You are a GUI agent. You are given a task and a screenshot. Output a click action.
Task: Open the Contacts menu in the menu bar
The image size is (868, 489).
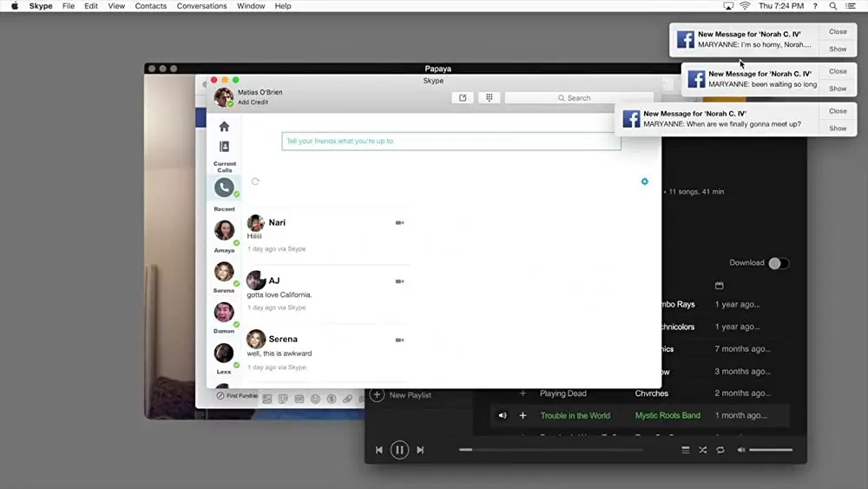point(150,6)
